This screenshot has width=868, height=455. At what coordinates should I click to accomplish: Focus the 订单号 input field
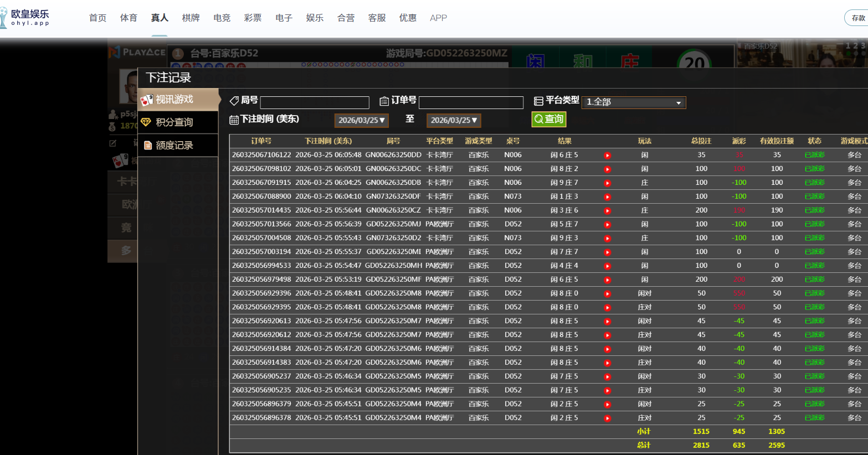click(x=471, y=102)
